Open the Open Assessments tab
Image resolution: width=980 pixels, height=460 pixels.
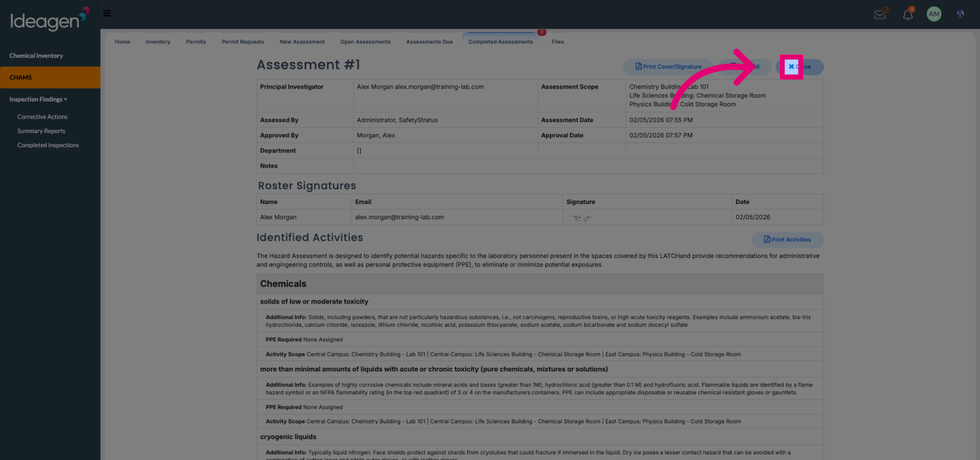tap(365, 42)
